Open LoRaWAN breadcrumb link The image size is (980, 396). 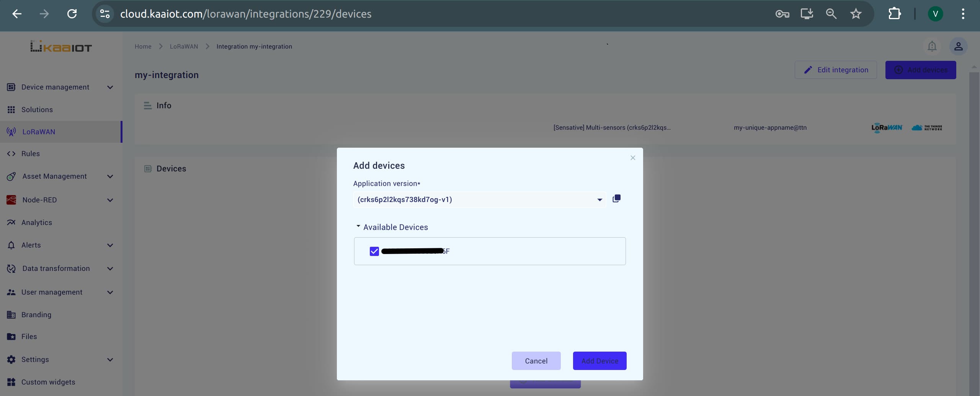coord(184,46)
